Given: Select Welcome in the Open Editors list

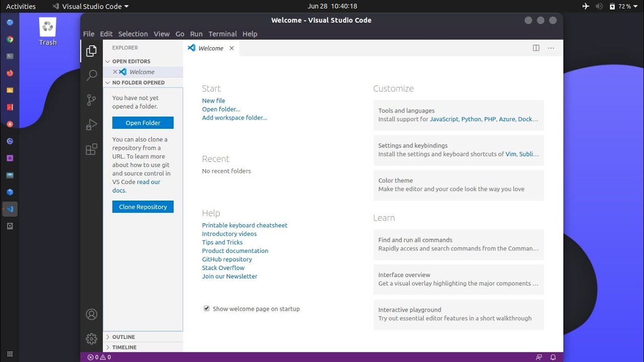Looking at the screenshot, I should (143, 72).
